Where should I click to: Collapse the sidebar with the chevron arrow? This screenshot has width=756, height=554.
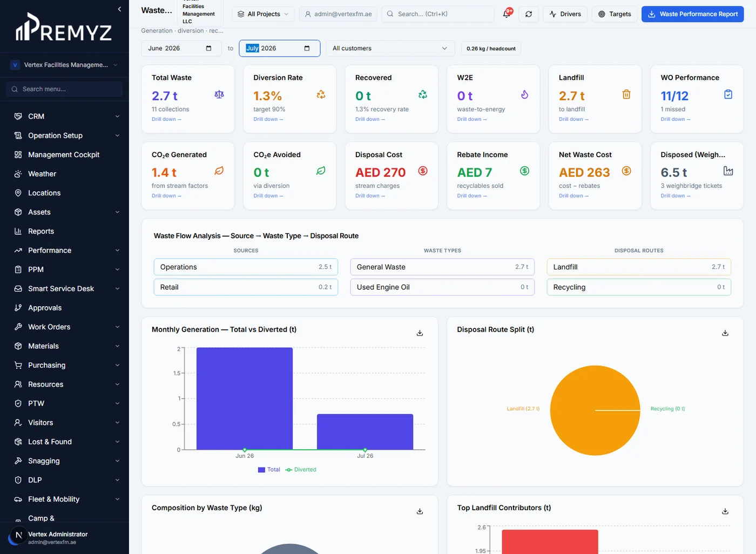tap(119, 9)
